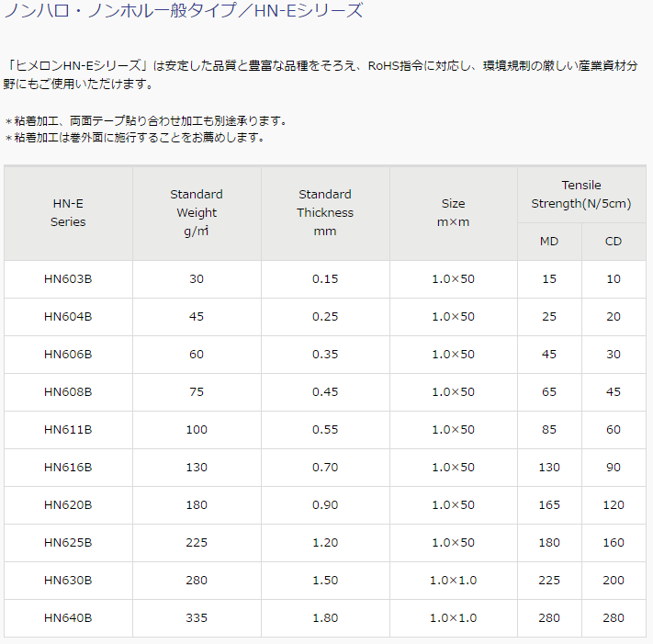Image resolution: width=653 pixels, height=644 pixels.
Task: Click the CD sub-column header
Action: (x=614, y=242)
